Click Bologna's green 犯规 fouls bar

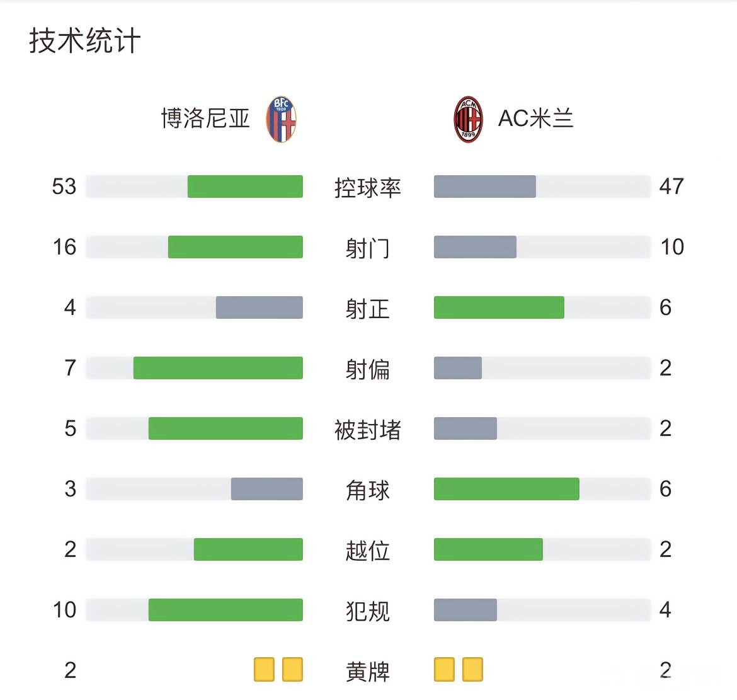click(x=226, y=610)
